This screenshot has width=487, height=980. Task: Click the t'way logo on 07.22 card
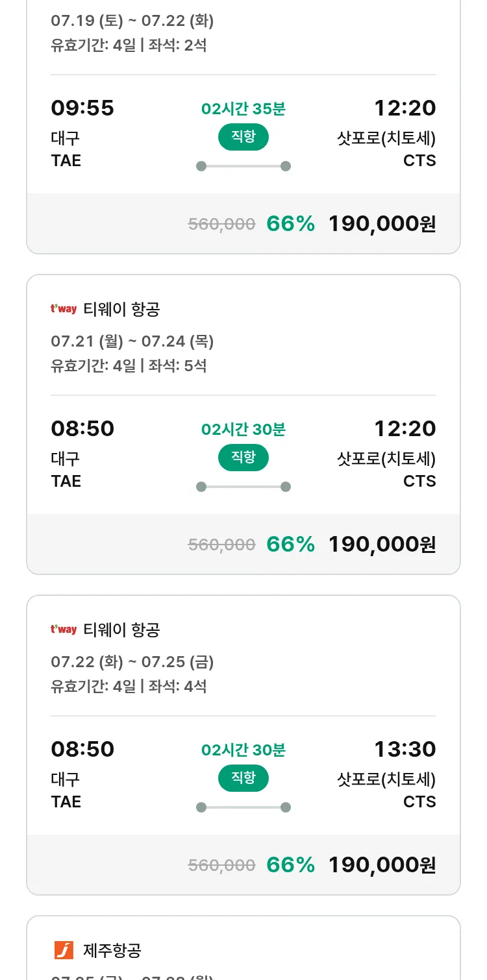pos(64,630)
